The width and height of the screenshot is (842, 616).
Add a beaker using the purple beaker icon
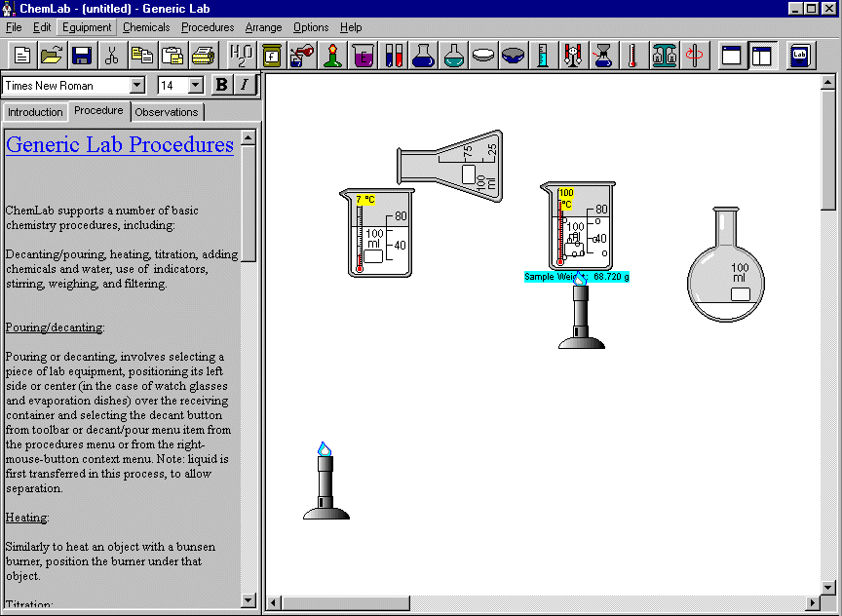[364, 56]
